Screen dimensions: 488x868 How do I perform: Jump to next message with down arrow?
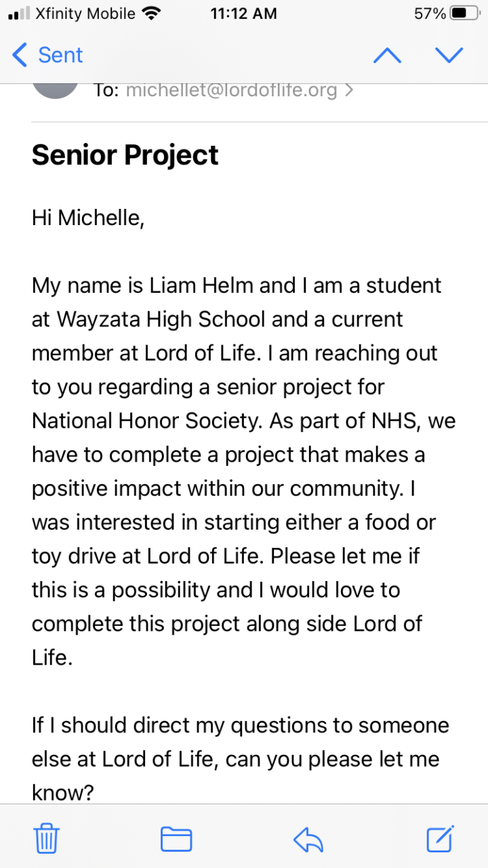pyautogui.click(x=449, y=56)
